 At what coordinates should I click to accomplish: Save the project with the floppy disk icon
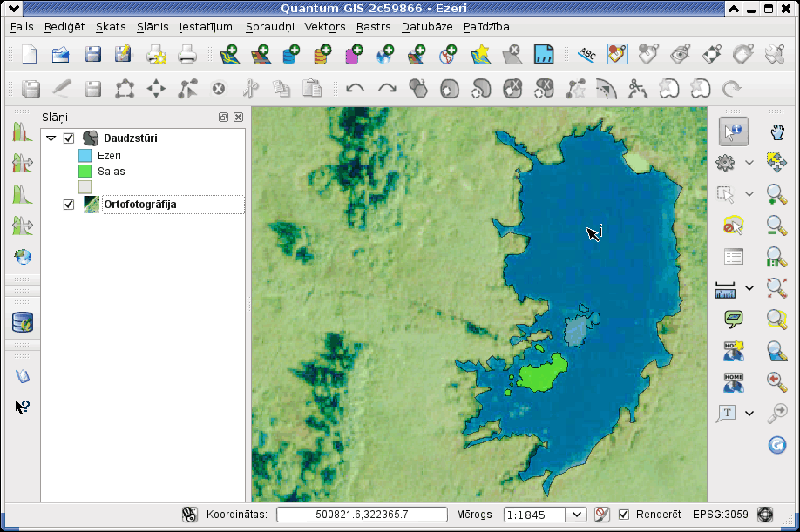click(x=93, y=54)
